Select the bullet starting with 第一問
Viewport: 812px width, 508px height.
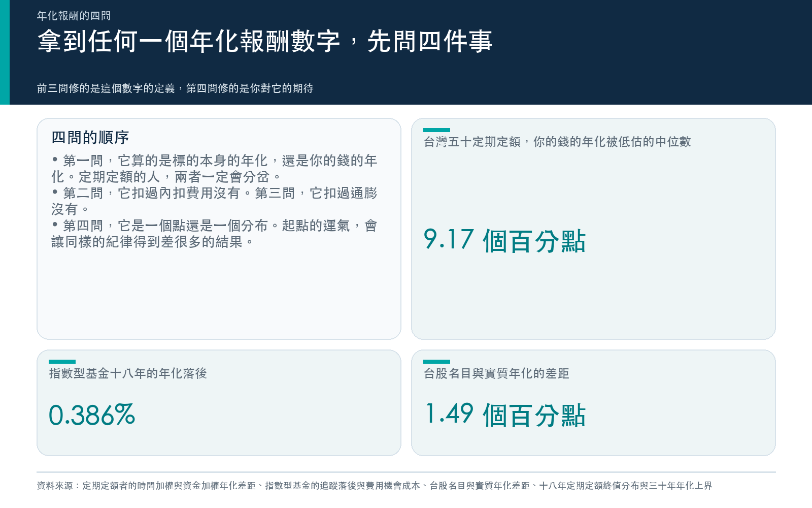214,169
